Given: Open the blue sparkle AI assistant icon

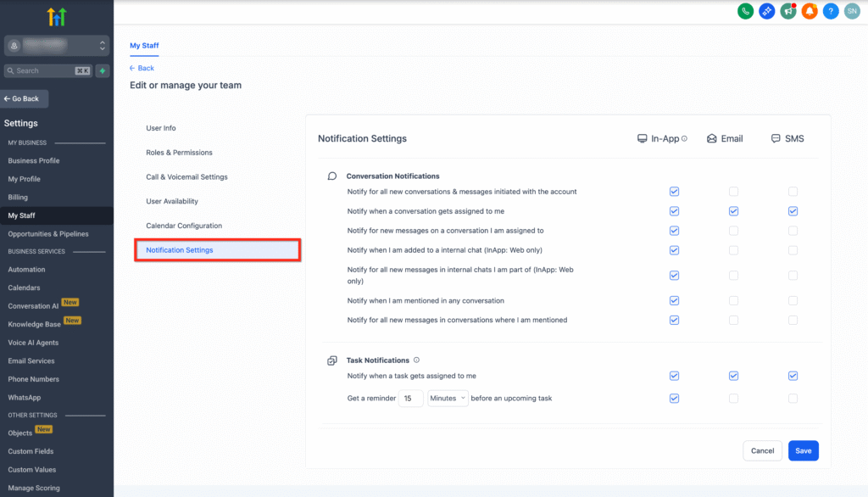Looking at the screenshot, I should (767, 11).
